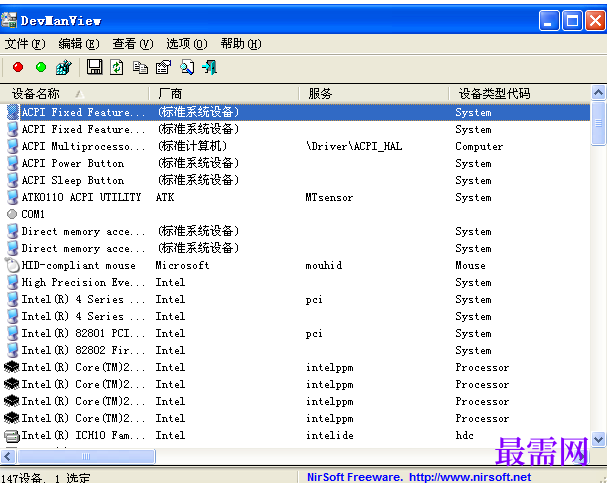Click the 147设备, 1 选定 status text

tap(46, 478)
